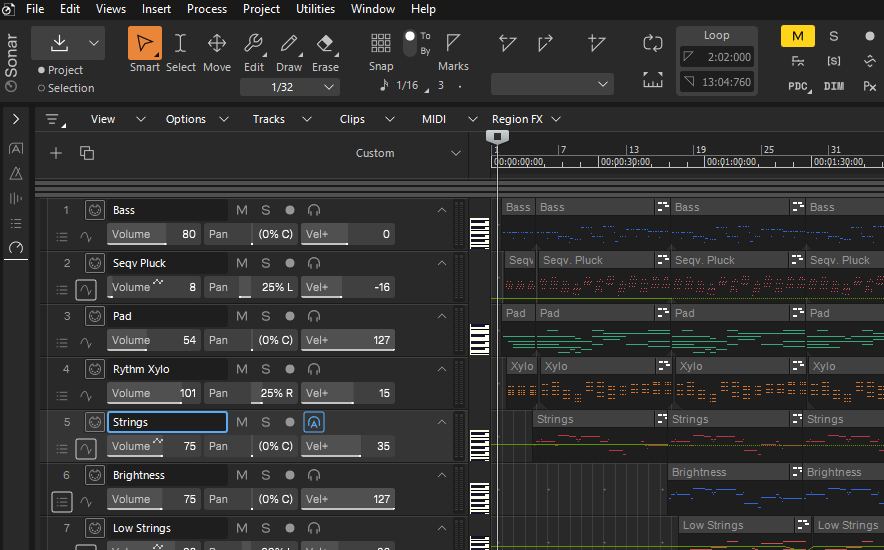The image size is (884, 550).
Task: Open the Utilities menu
Action: click(x=315, y=9)
